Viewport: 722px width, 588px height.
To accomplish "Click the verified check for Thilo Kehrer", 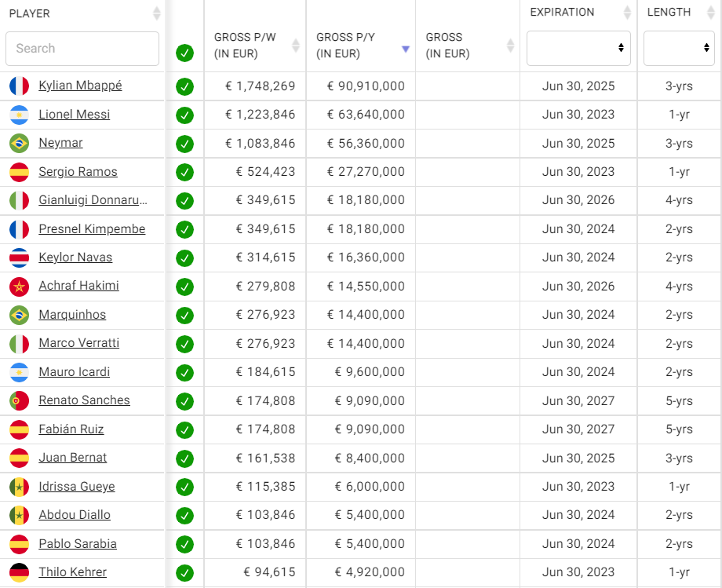I will 184,573.
